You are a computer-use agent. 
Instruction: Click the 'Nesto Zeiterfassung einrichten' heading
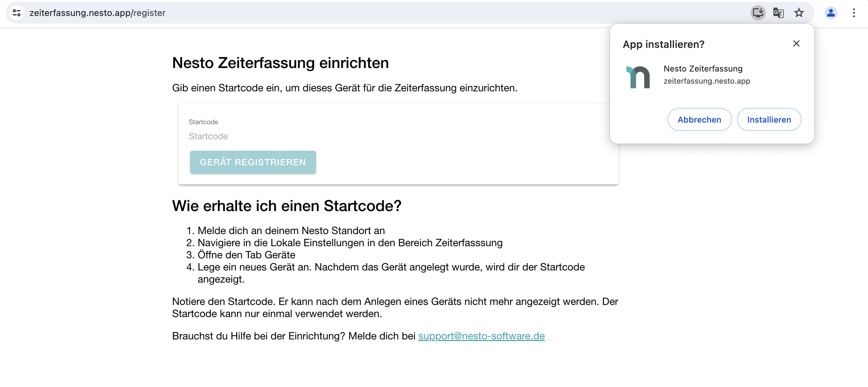pos(280,63)
